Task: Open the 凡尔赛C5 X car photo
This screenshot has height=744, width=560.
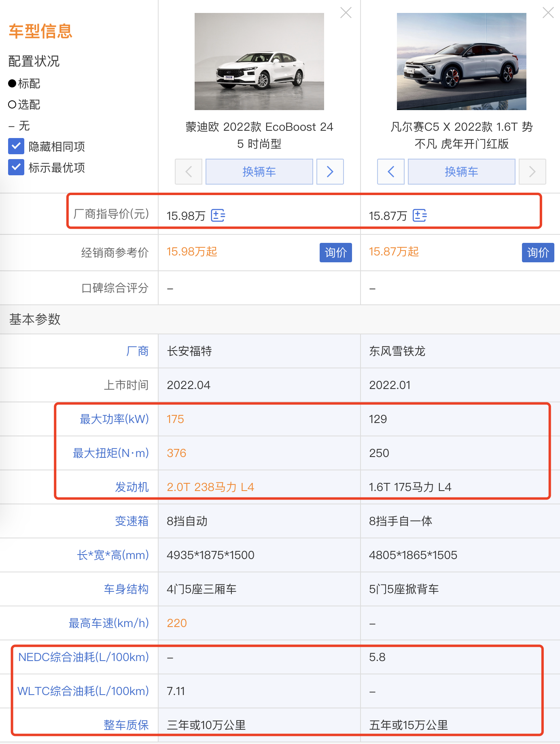Action: tap(462, 62)
